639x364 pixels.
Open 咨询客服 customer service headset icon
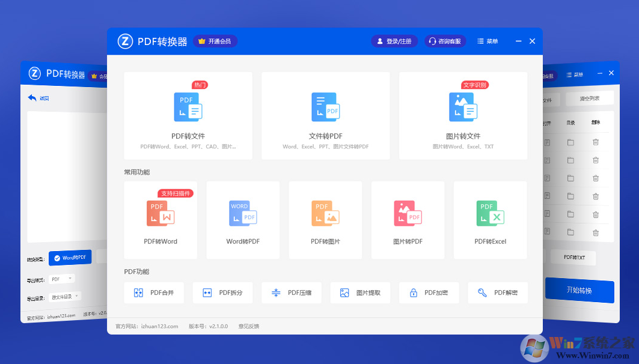point(433,41)
